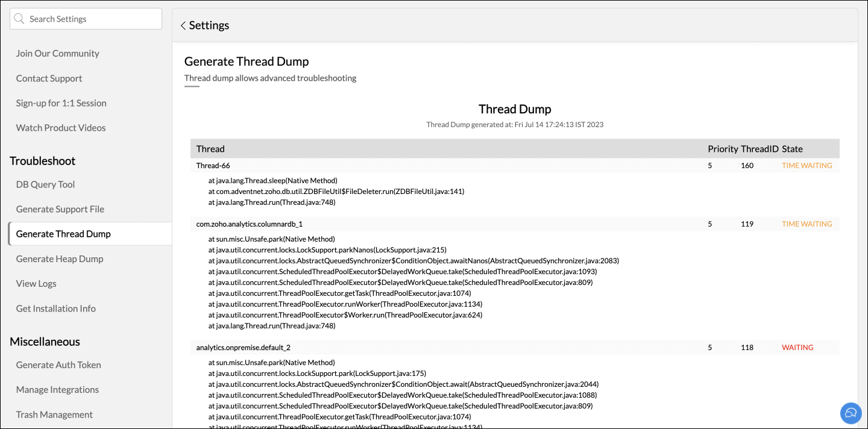
Task: Open Generate Auth Token
Action: pyautogui.click(x=58, y=365)
